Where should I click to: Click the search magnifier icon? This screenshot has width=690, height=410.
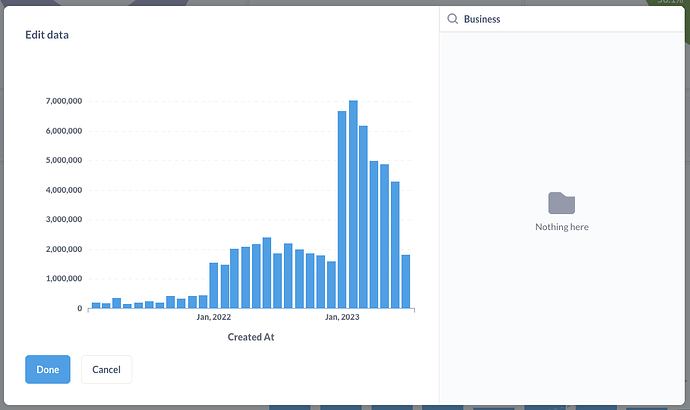coord(452,19)
